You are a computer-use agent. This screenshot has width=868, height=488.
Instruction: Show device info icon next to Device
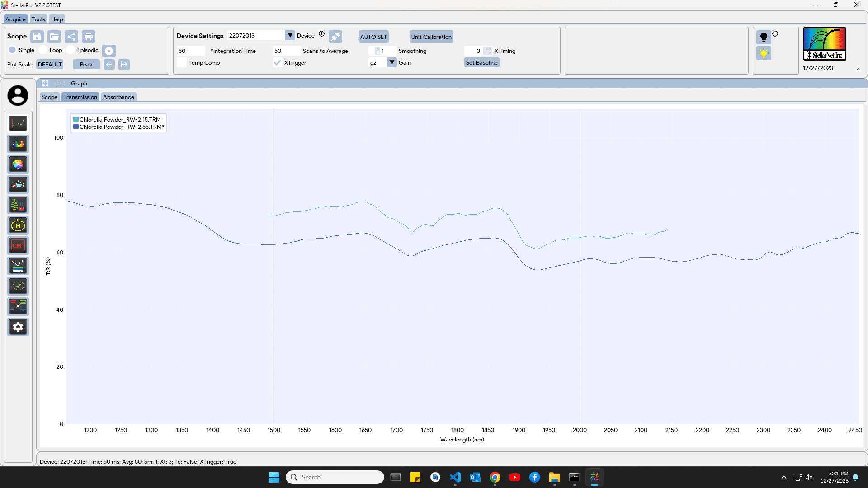[321, 34]
